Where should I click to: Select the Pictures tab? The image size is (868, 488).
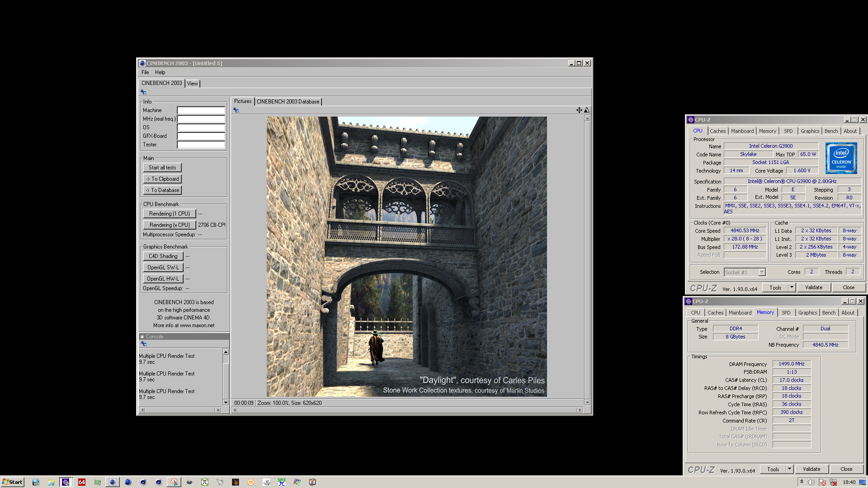[243, 101]
